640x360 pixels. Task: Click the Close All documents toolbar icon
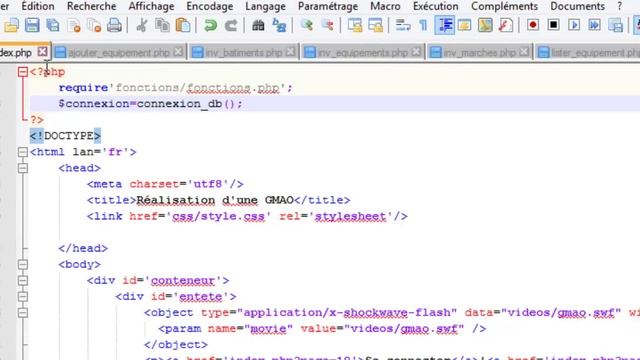pyautogui.click(x=94, y=25)
